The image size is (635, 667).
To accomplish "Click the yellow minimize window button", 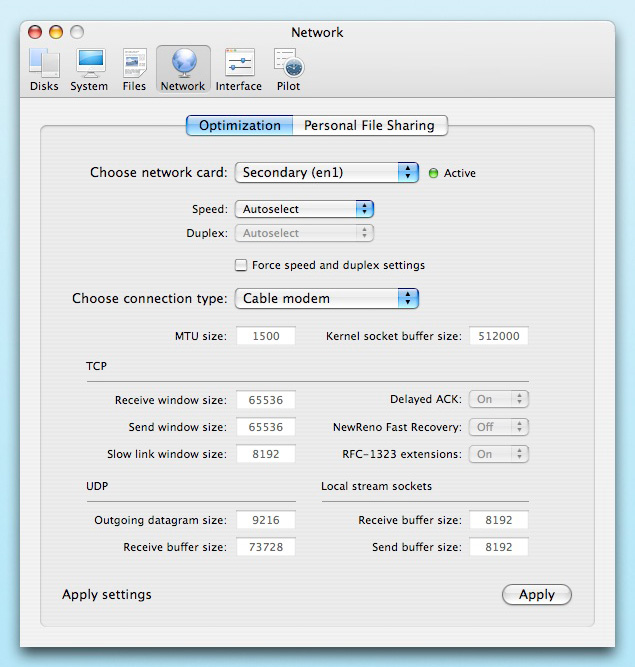I will click(x=56, y=32).
